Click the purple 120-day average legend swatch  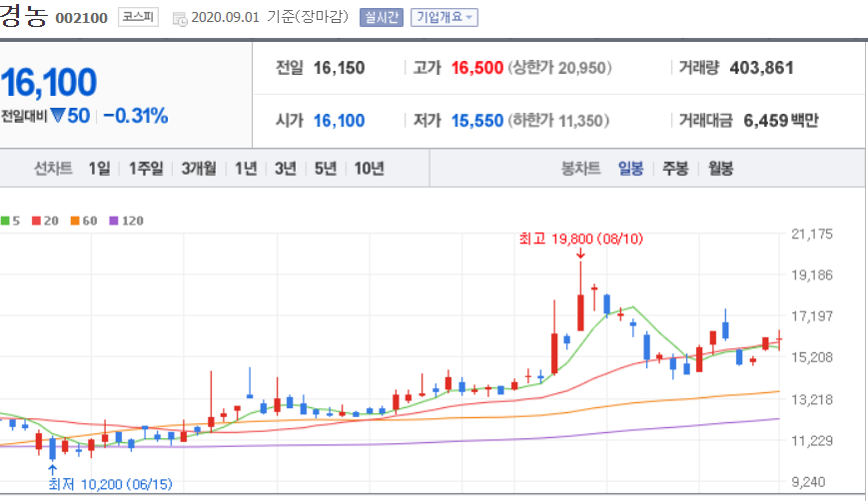114,221
